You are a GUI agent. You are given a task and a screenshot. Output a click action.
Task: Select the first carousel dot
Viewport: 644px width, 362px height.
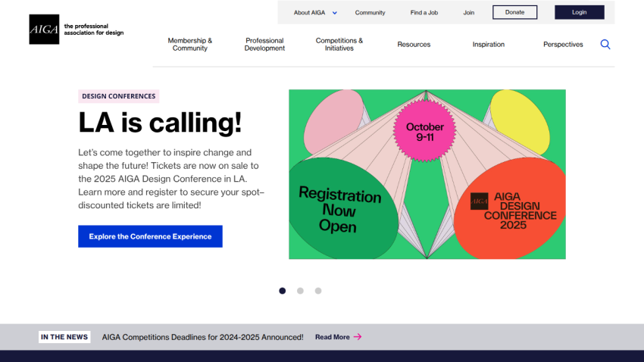coord(282,291)
